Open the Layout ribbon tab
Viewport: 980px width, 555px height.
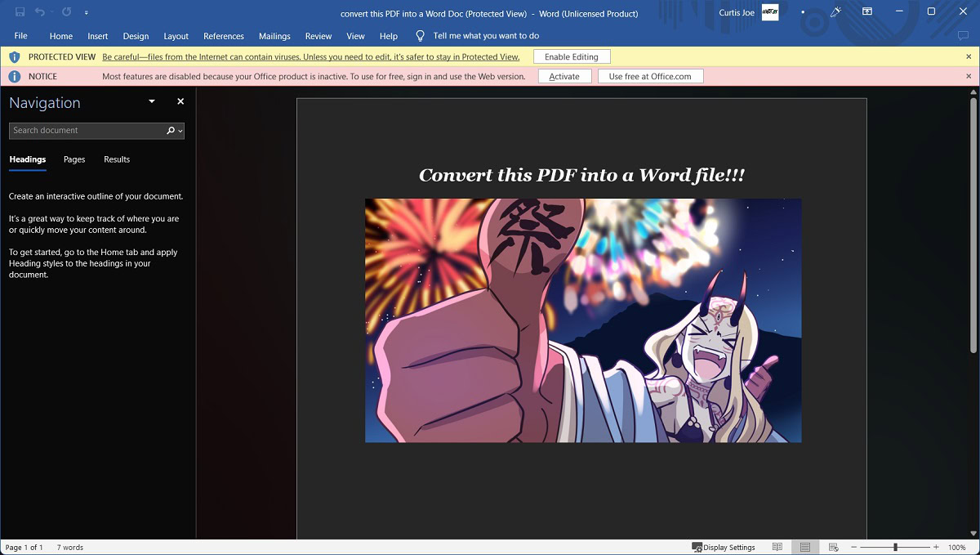(176, 36)
